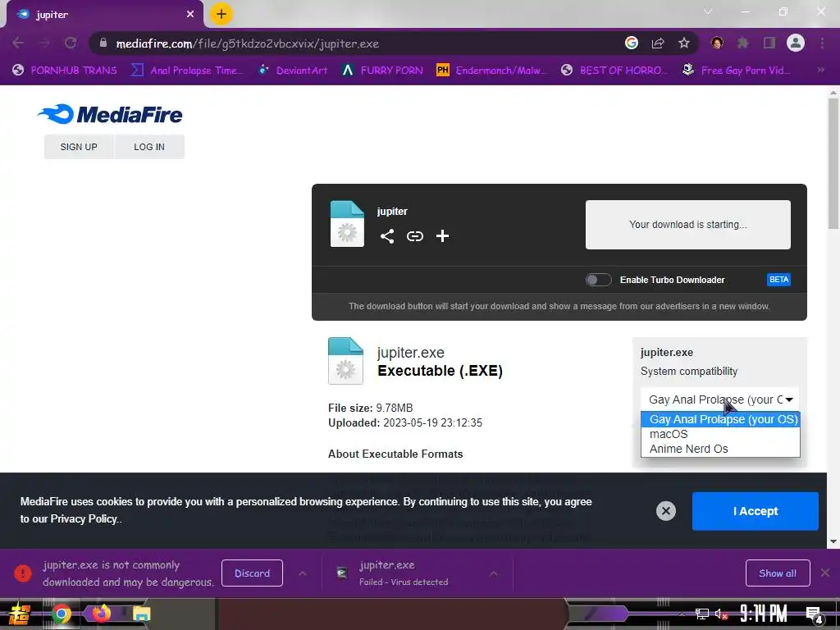Expand options for dangerous jupiter.exe download
The width and height of the screenshot is (840, 630).
303,573
